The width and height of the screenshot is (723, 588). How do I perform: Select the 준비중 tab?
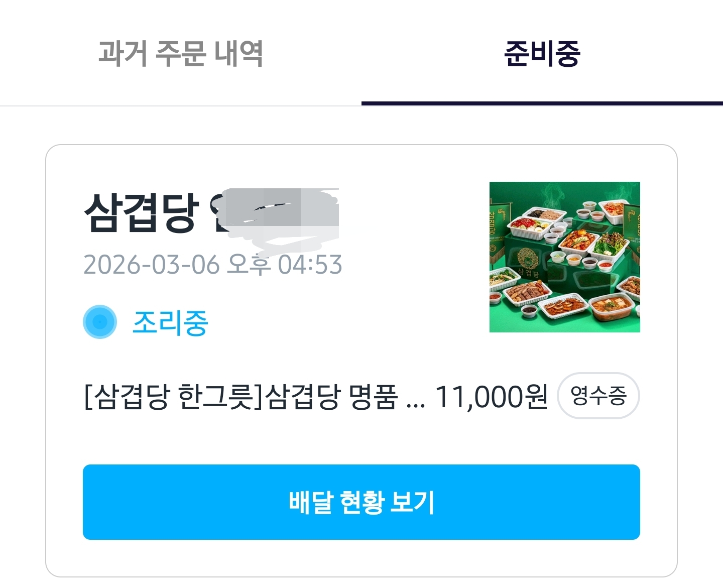coord(542,53)
